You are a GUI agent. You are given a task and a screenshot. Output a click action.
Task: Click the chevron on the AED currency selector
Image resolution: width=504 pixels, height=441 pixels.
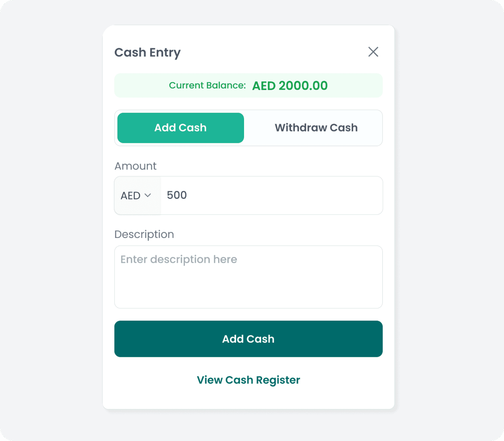tap(148, 195)
